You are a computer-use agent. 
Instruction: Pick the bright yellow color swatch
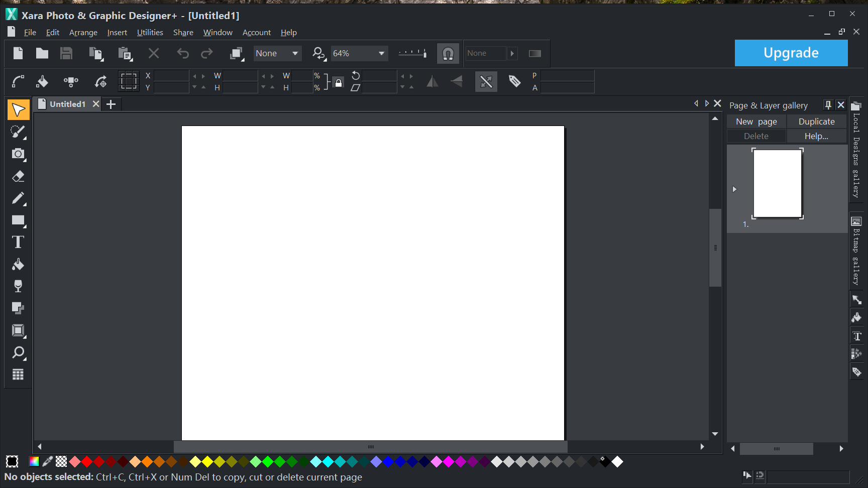point(207,461)
